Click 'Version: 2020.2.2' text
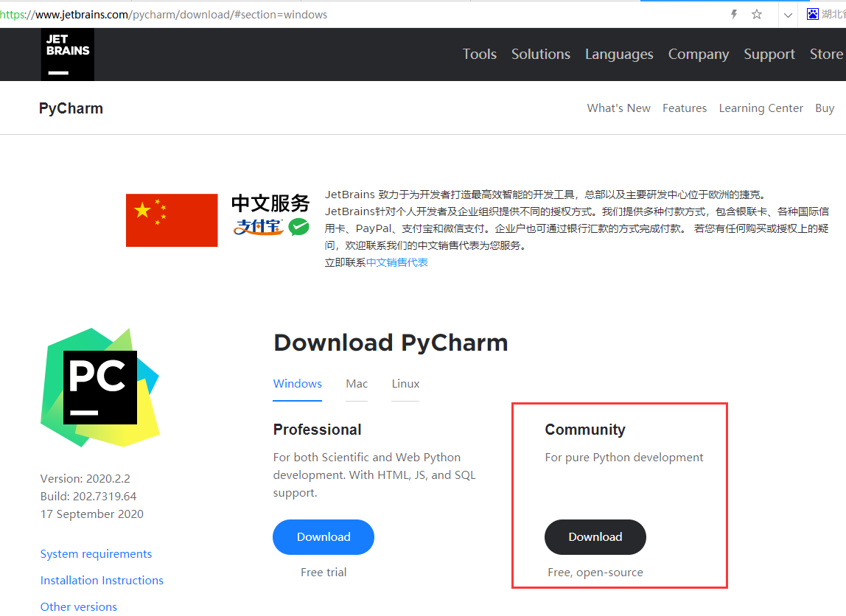The image size is (846, 616). 85,478
